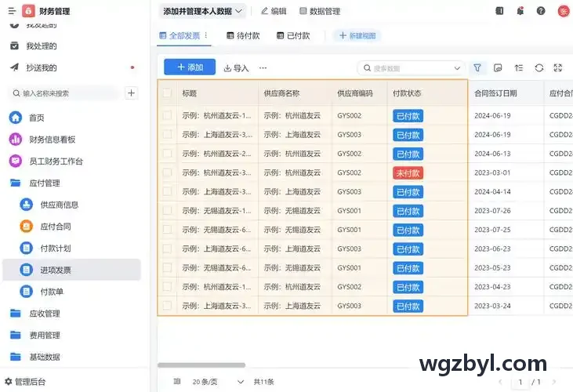Viewport: 573px width, 392px height.
Task: Click 付款状态 column header
Action: 407,93
